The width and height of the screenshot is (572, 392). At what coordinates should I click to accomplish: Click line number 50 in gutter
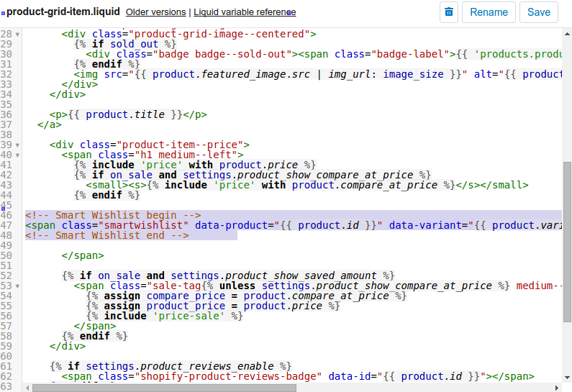(6, 255)
